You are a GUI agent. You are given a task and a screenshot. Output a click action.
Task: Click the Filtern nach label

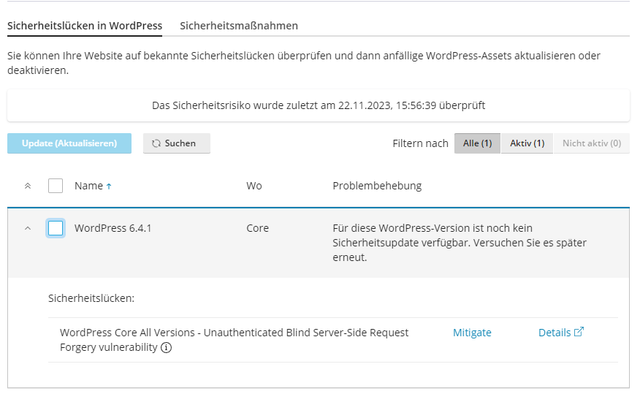coord(420,144)
